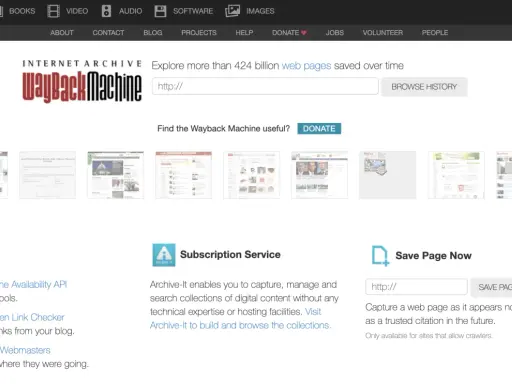The width and height of the screenshot is (512, 384).
Task: Open the Help page
Action: [244, 33]
